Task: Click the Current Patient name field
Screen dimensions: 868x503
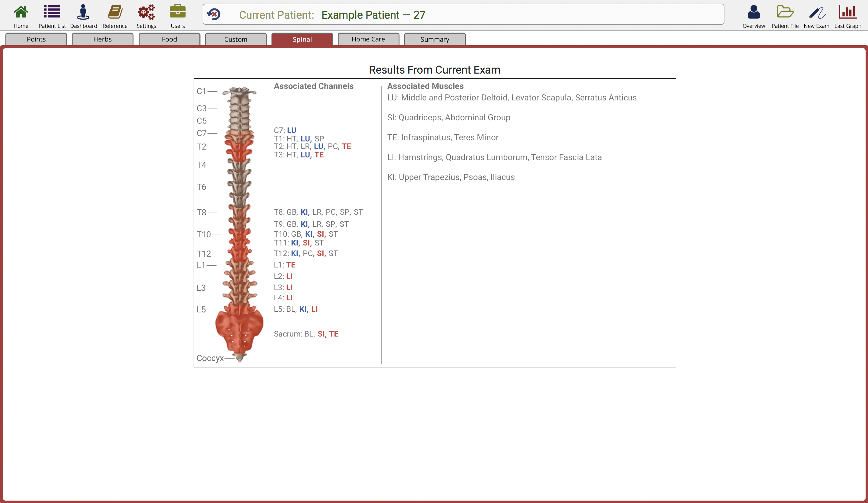Action: [463, 14]
